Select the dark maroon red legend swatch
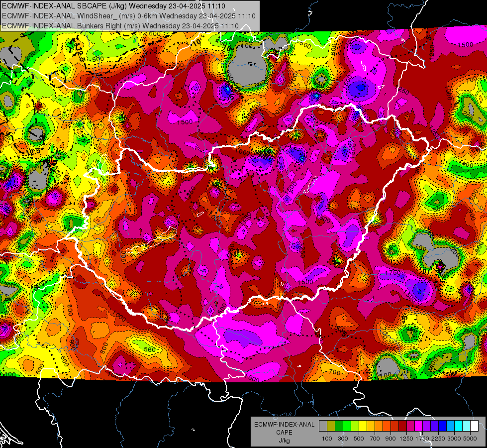Viewport: 487px width, 448px height. (x=402, y=426)
